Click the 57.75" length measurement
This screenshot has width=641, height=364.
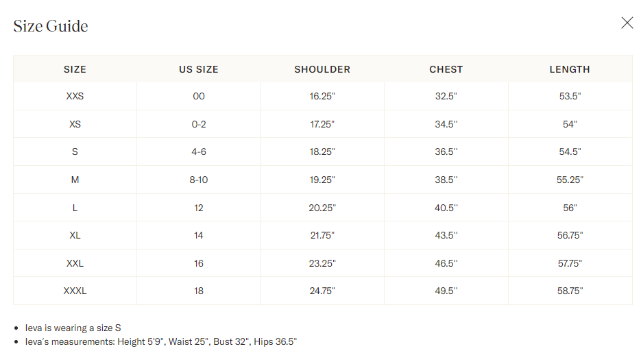(x=570, y=263)
